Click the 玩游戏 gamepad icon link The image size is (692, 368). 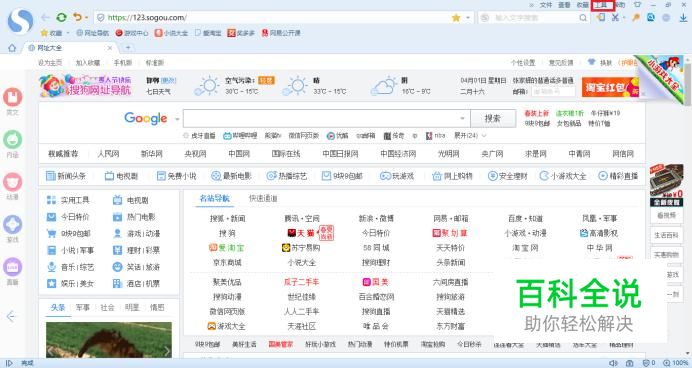[397, 176]
